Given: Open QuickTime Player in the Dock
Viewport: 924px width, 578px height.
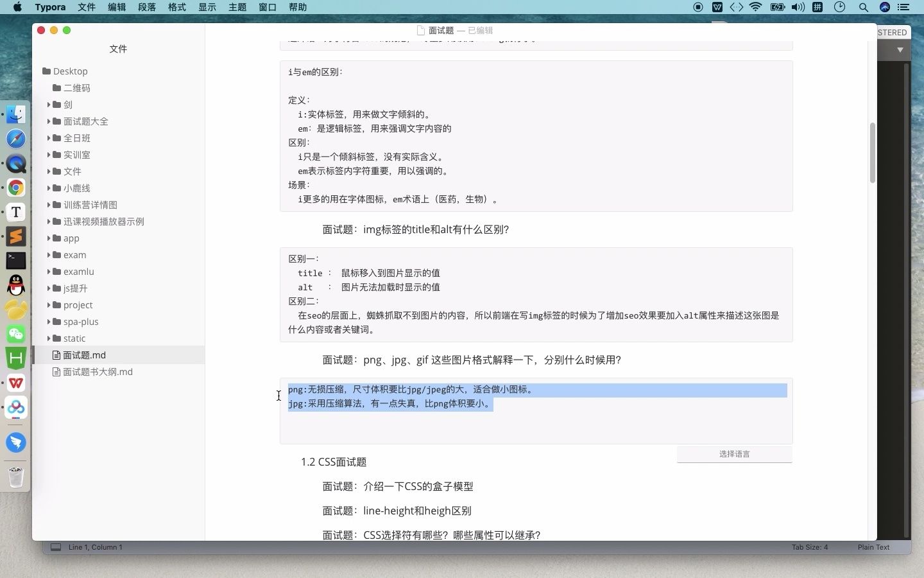Looking at the screenshot, I should pos(16,163).
